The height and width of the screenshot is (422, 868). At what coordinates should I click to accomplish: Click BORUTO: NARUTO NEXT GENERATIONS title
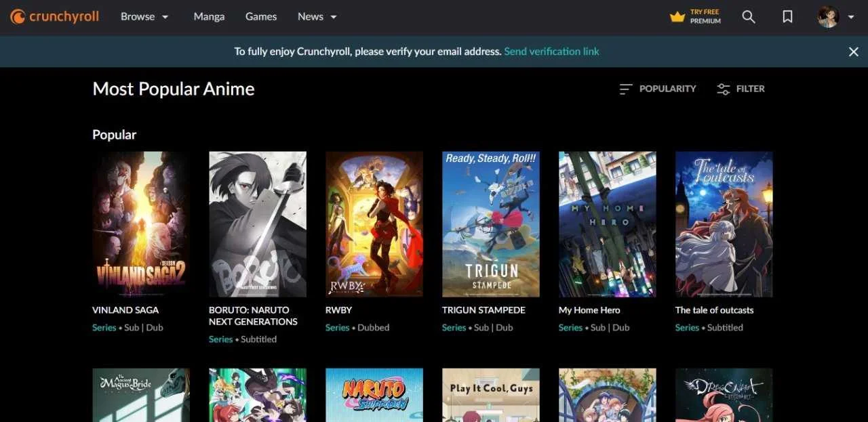(254, 316)
